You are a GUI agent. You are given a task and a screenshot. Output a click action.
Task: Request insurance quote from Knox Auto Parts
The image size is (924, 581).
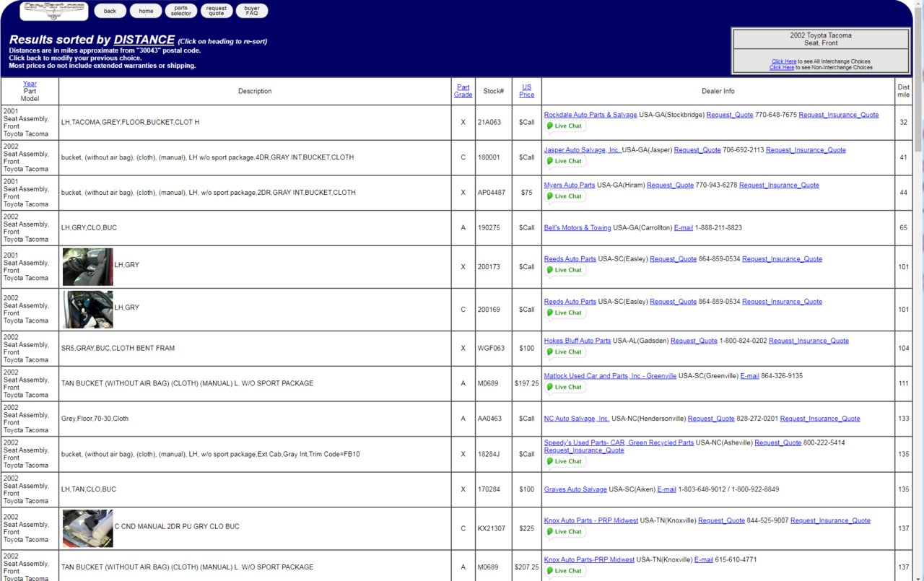[830, 520]
